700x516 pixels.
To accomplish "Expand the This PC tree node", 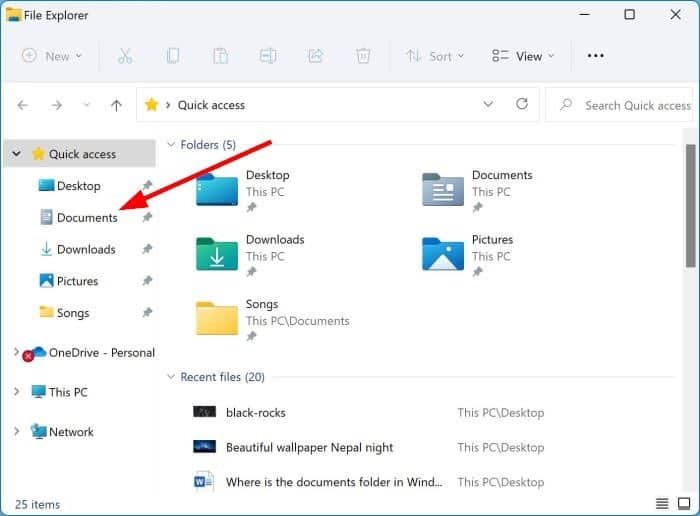I will coord(17,391).
